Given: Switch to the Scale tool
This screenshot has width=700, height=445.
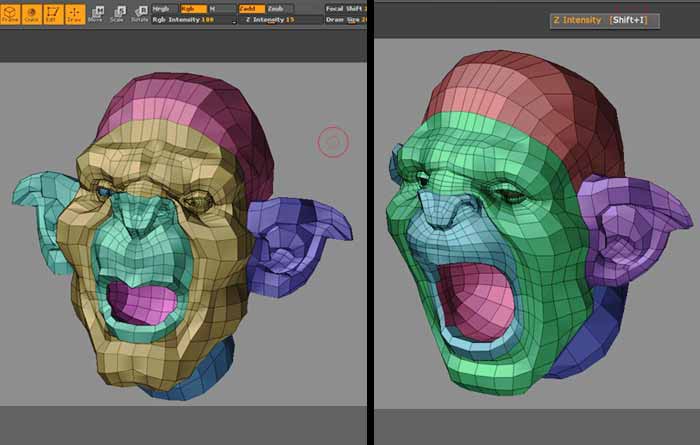Looking at the screenshot, I should [117, 13].
